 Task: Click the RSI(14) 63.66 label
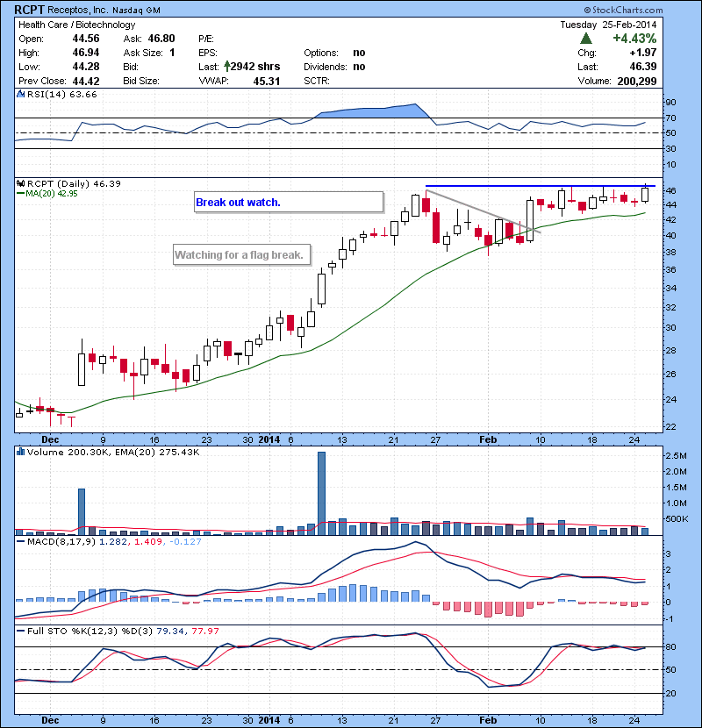(61, 94)
